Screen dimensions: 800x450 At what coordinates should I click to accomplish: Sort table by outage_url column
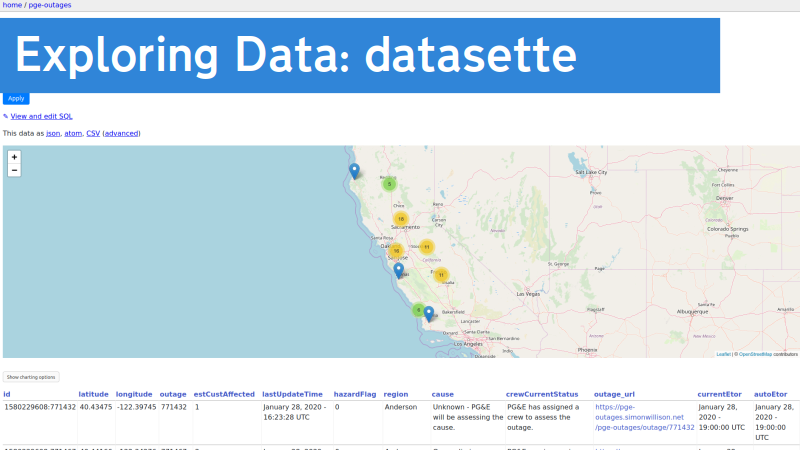coord(614,394)
